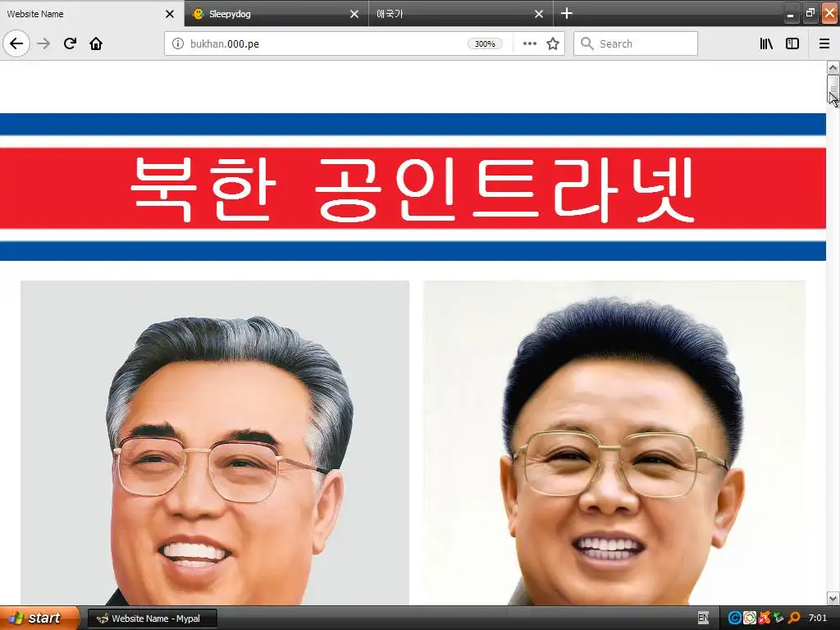Focus the Search box
The width and height of the screenshot is (840, 630).
coord(636,43)
